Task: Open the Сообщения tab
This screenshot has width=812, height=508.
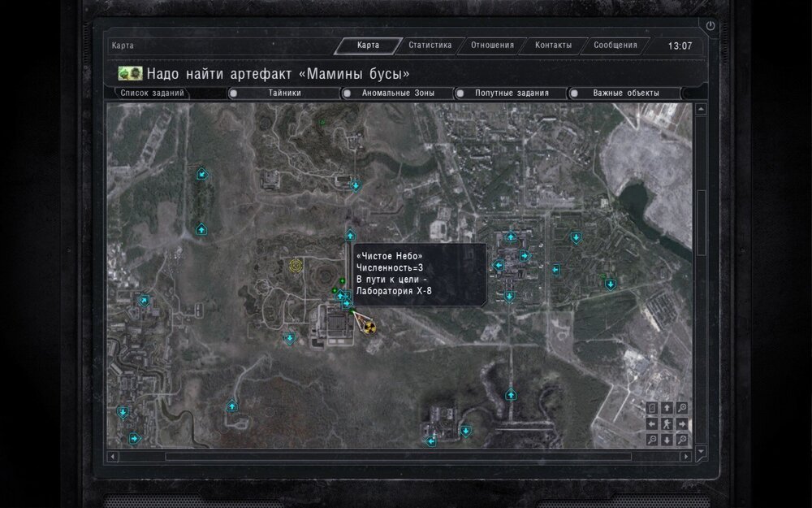Action: [x=615, y=46]
